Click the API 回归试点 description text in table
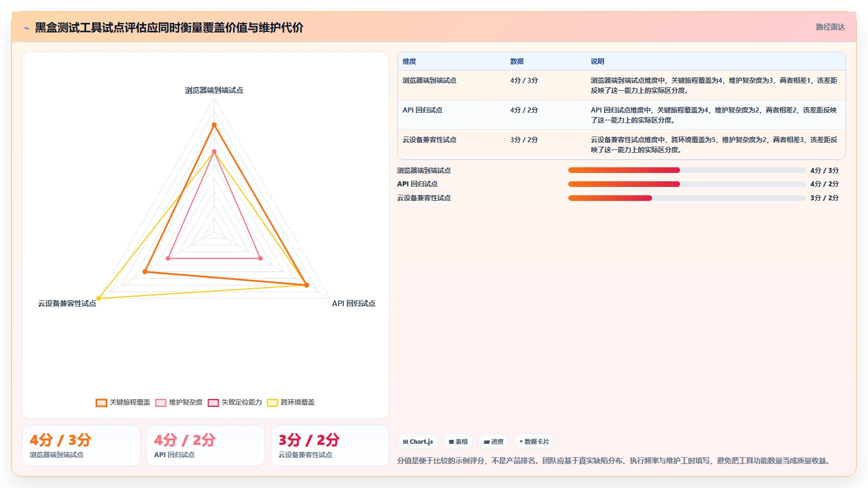This screenshot has height=488, width=868. click(714, 115)
